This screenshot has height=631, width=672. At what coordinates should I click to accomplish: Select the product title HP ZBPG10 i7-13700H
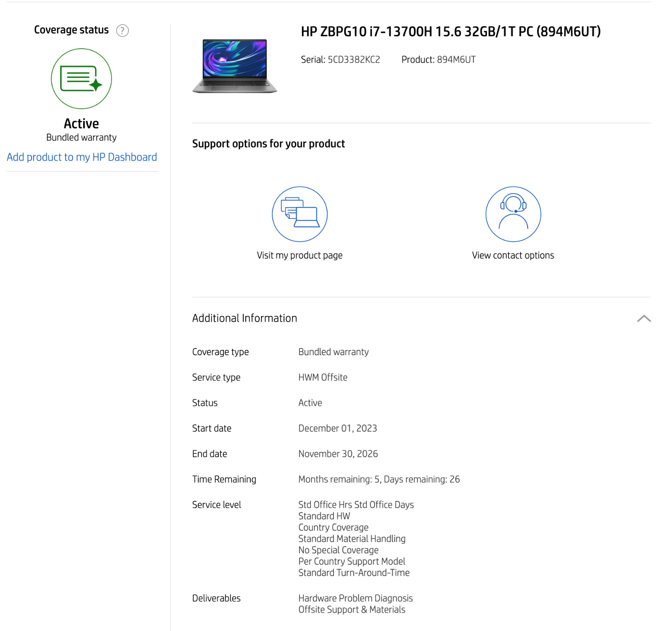point(451,31)
